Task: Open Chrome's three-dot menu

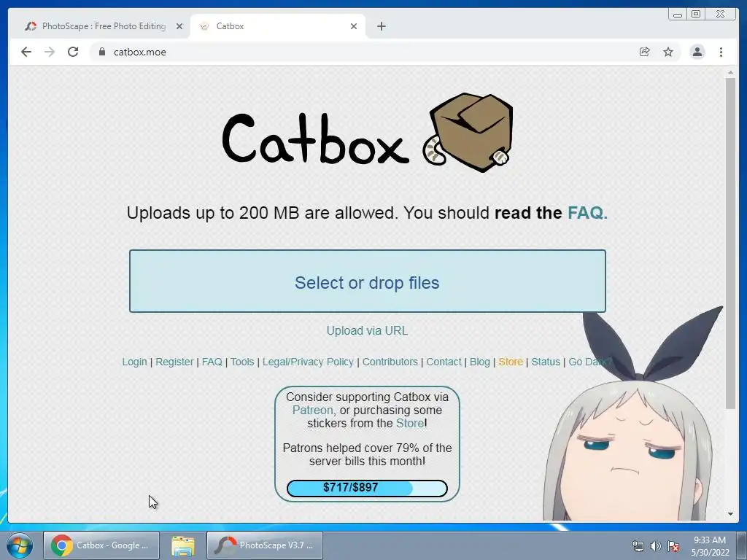Action: pos(721,52)
